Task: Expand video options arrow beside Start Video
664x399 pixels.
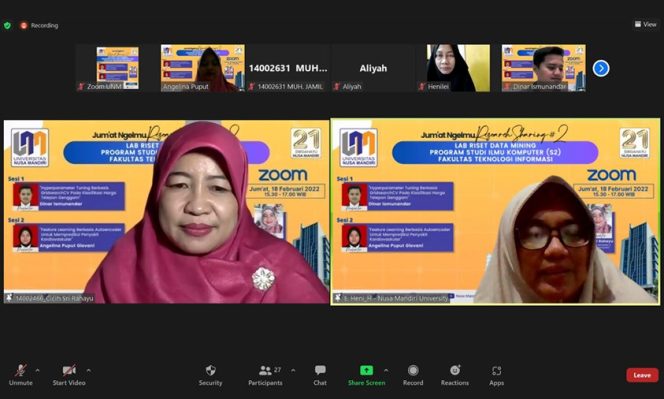Action: point(89,370)
